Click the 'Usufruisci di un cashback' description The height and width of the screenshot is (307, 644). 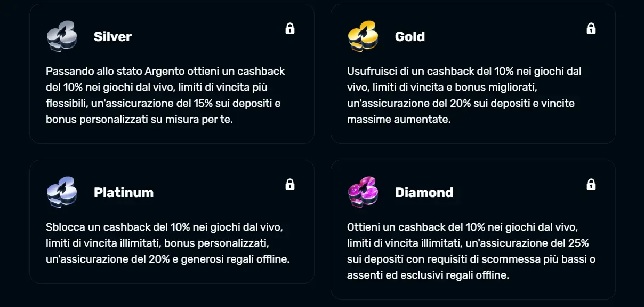pos(464,95)
